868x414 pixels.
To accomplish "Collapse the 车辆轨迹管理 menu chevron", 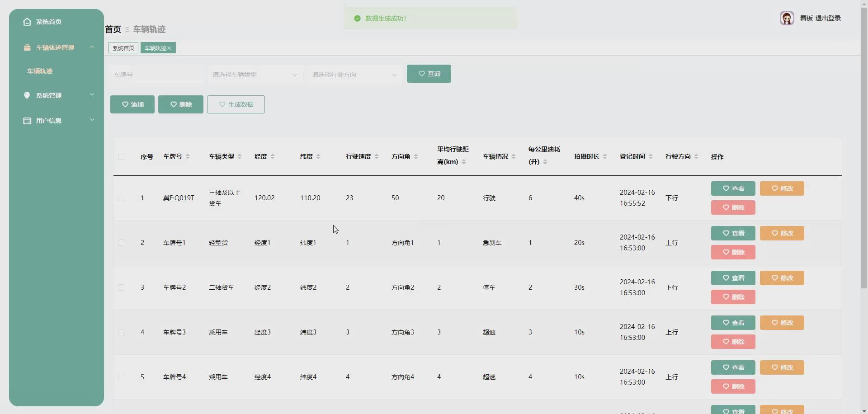I will (x=92, y=47).
